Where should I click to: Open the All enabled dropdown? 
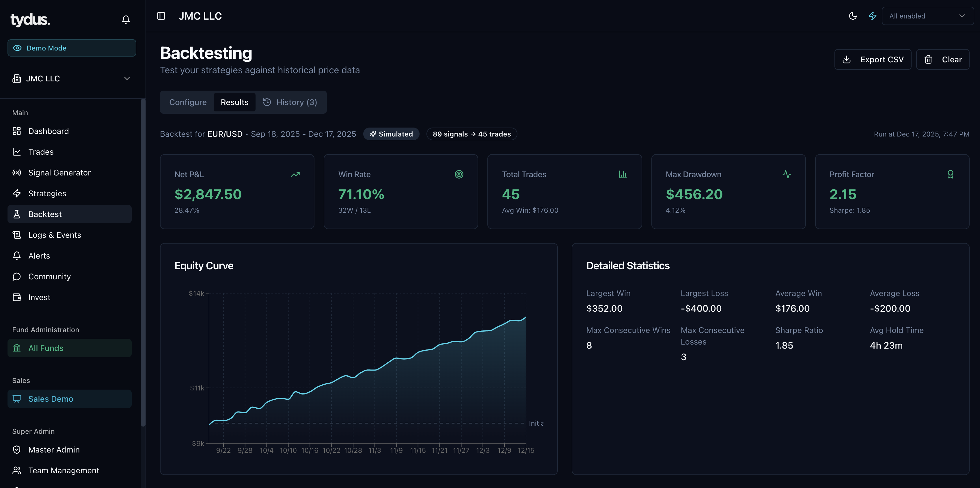pyautogui.click(x=927, y=16)
